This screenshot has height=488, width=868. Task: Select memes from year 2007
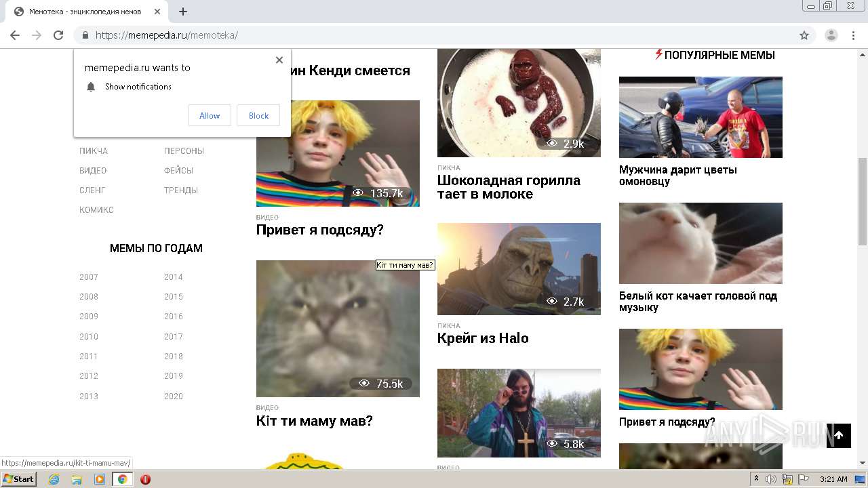(x=89, y=277)
